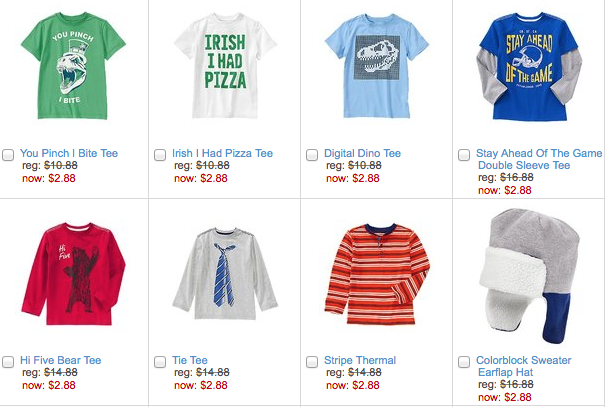Screen dimensions: 607x407
Task: Open the Colorblock Sweater Earflap Hat link
Action: (x=526, y=366)
